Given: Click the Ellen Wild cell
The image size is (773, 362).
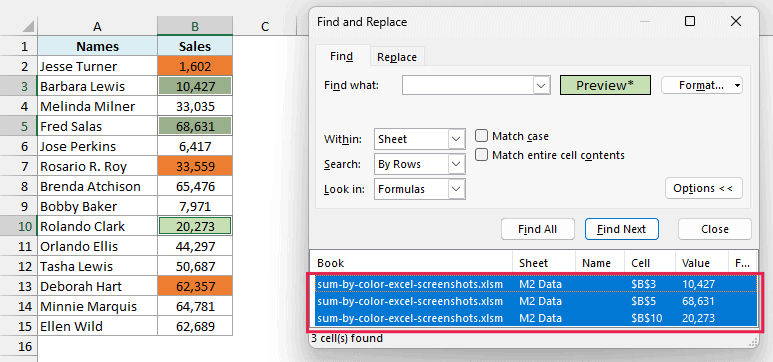Looking at the screenshot, I should pos(98,326).
